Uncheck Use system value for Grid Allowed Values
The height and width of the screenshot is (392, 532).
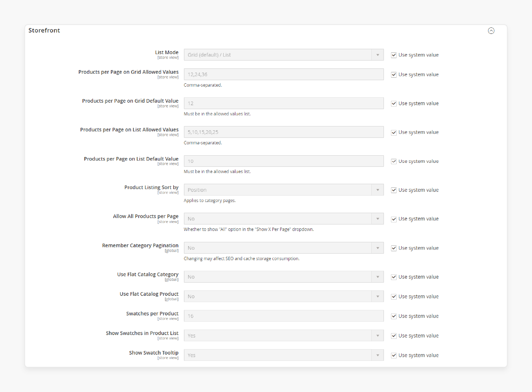[x=394, y=75]
